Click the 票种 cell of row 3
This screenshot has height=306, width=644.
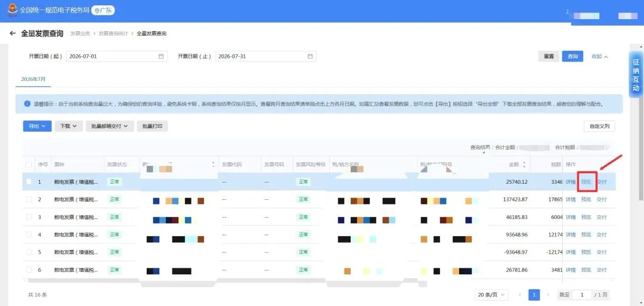click(x=76, y=217)
